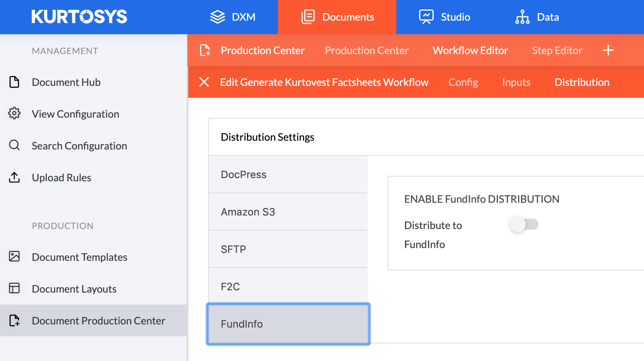Screen dimensions: 644x361
Task: Click the View Configuration gear icon
Action: click(x=14, y=114)
